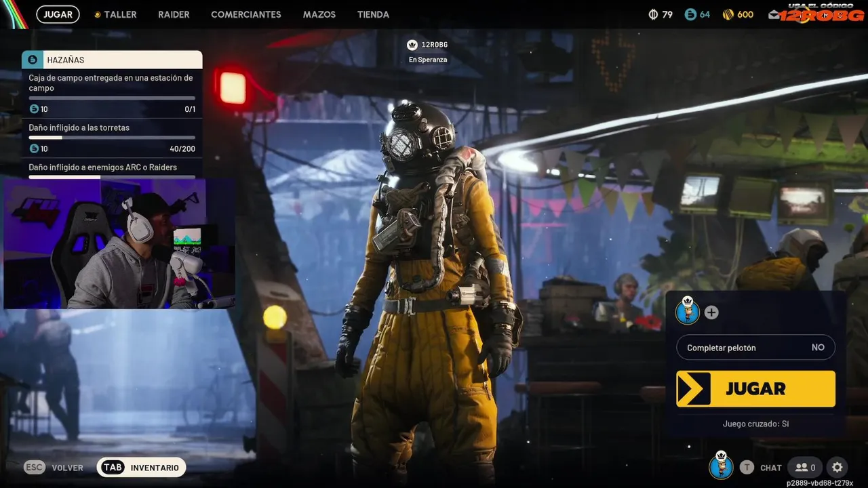Toggle Completar pelotón option
Image resolution: width=868 pixels, height=488 pixels.
pos(755,348)
